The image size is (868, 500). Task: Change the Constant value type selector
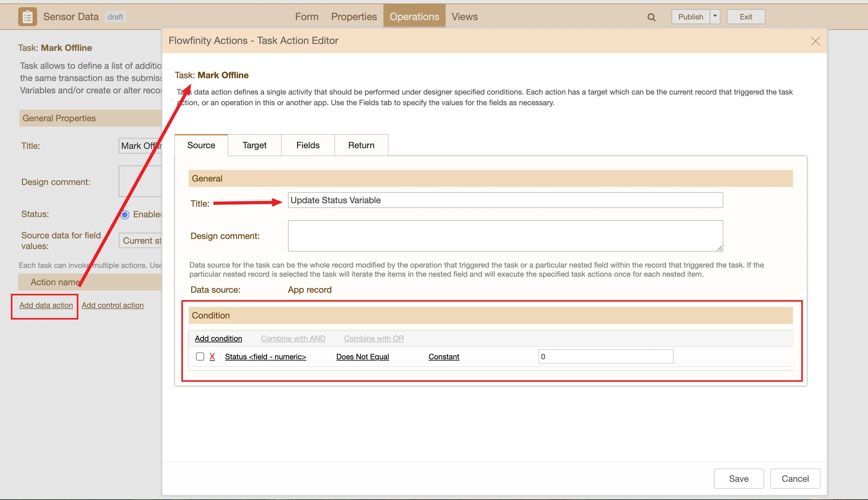point(444,357)
